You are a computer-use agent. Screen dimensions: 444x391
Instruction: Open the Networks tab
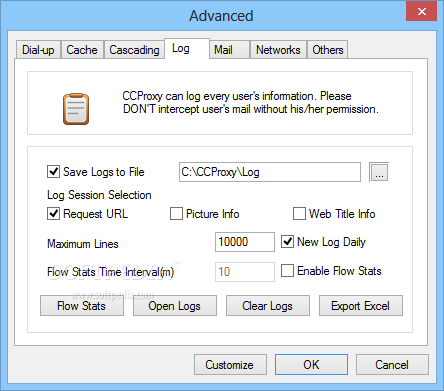[278, 50]
